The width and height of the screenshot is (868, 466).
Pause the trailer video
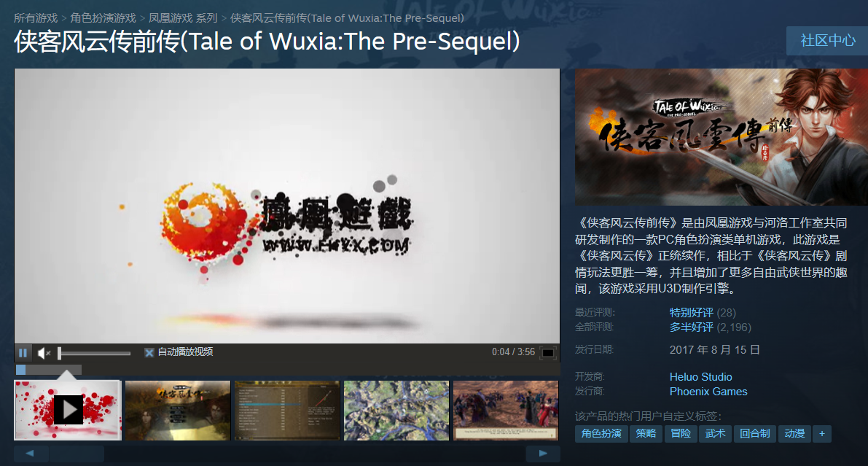[23, 352]
